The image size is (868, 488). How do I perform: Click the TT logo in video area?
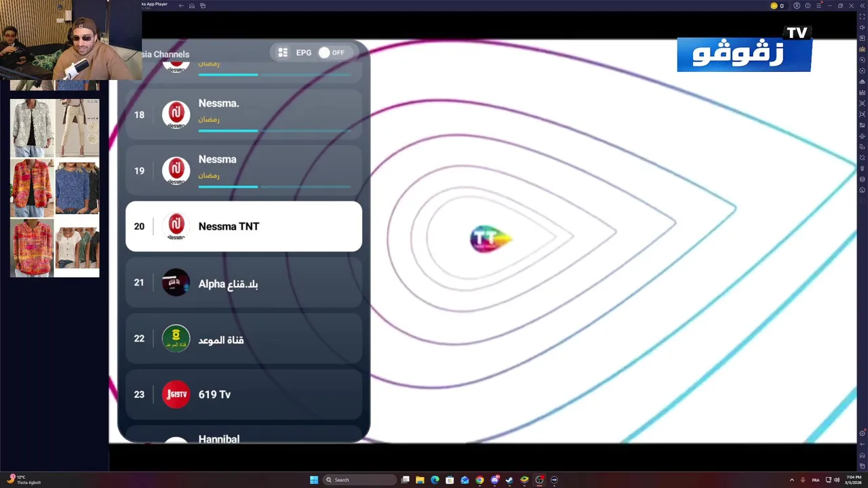pos(491,239)
